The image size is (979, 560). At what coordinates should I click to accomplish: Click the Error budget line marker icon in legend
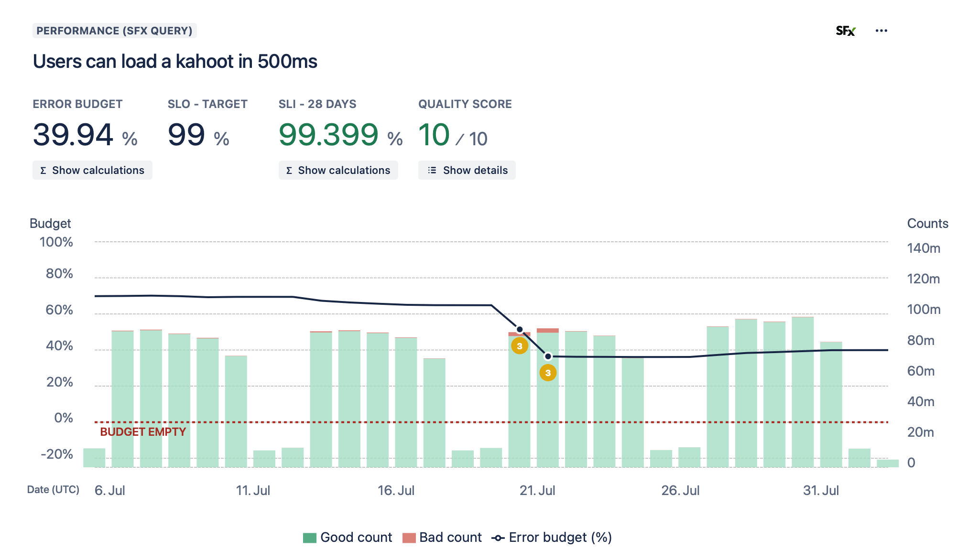498,538
